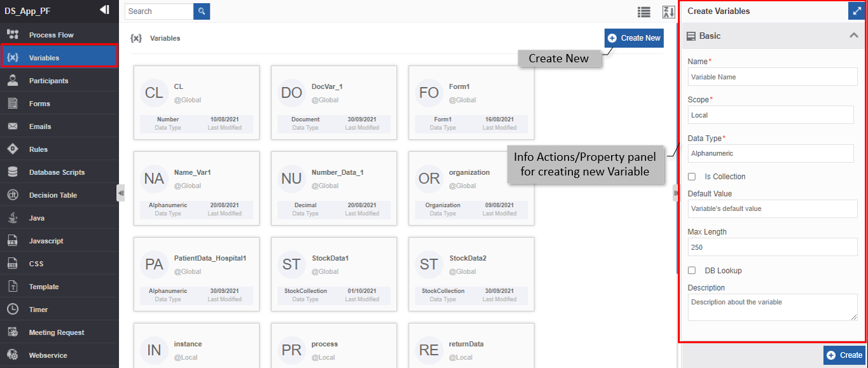Viewport: 868px width, 368px height.
Task: Click the Java cup icon
Action: (x=13, y=218)
